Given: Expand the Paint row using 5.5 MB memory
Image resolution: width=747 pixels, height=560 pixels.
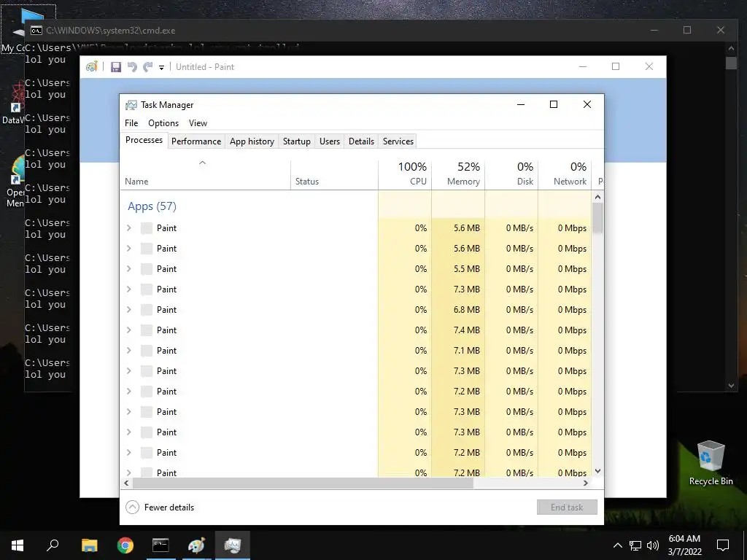Looking at the screenshot, I should (128, 269).
